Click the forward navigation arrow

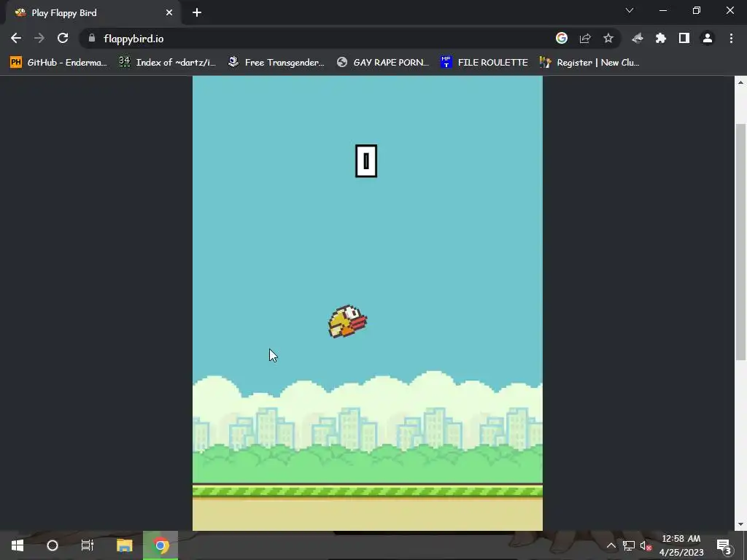39,38
